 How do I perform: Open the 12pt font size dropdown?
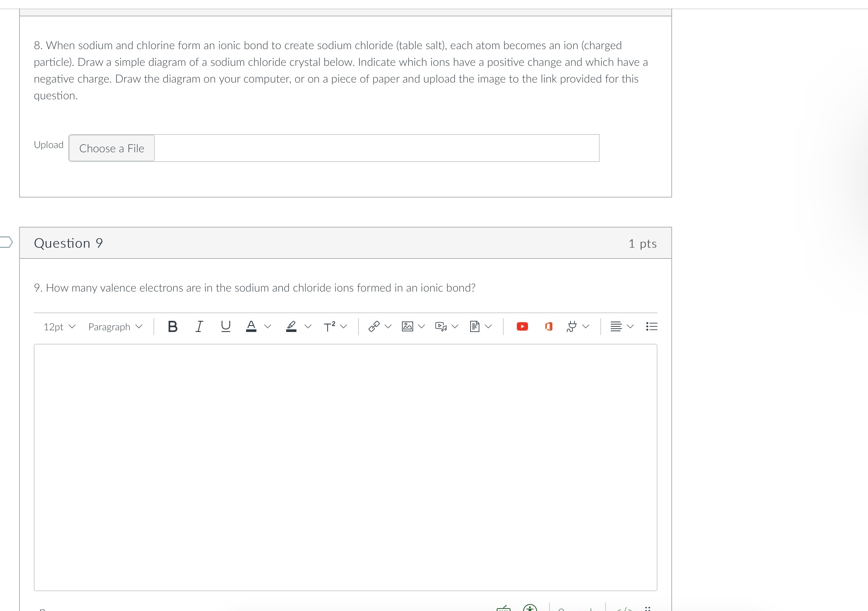point(60,326)
